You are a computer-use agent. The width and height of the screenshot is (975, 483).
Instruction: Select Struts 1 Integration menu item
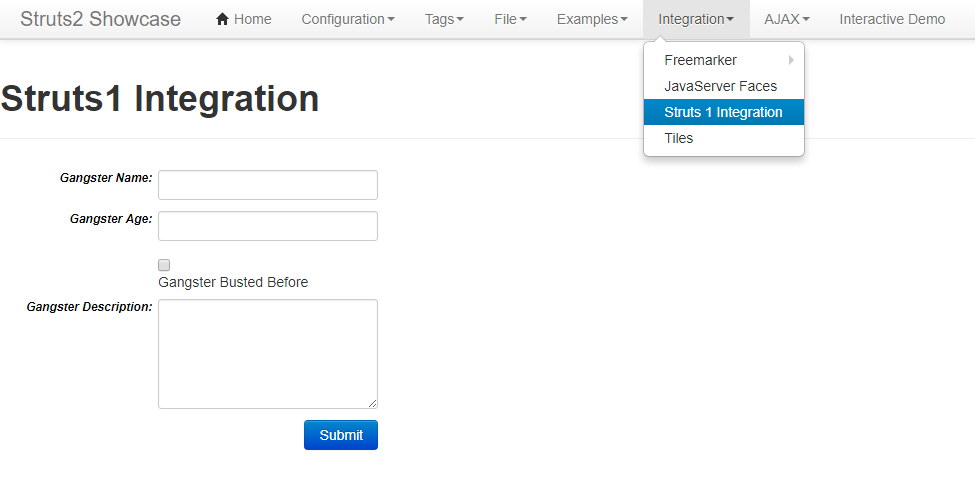click(724, 113)
